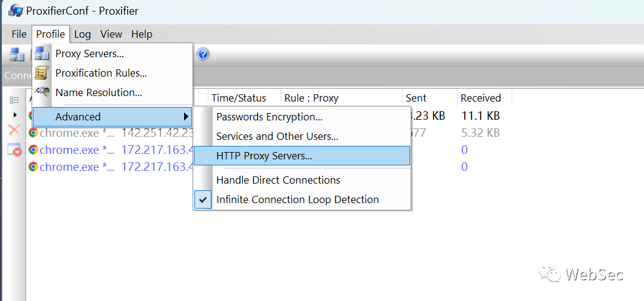Sort by Sent column header
The width and height of the screenshot is (644, 301).
pos(430,99)
